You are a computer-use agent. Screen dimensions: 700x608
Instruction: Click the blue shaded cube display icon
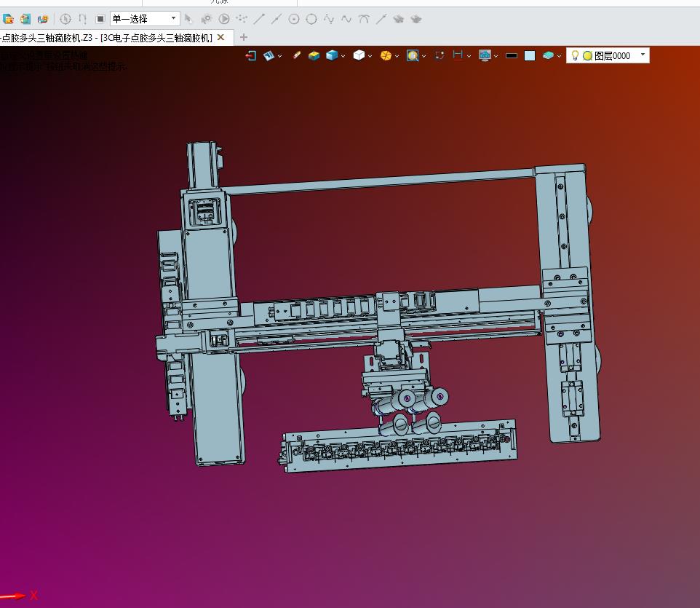(x=332, y=55)
